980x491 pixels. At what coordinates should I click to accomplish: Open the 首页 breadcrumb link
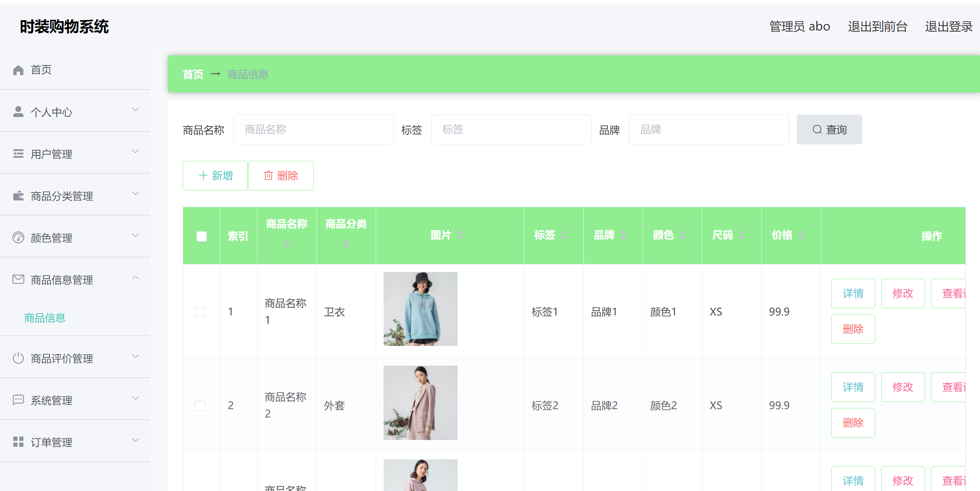[x=193, y=74]
